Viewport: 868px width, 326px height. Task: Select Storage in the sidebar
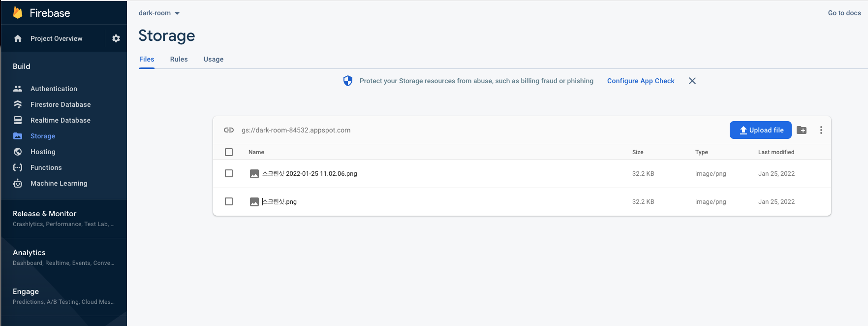click(x=43, y=136)
